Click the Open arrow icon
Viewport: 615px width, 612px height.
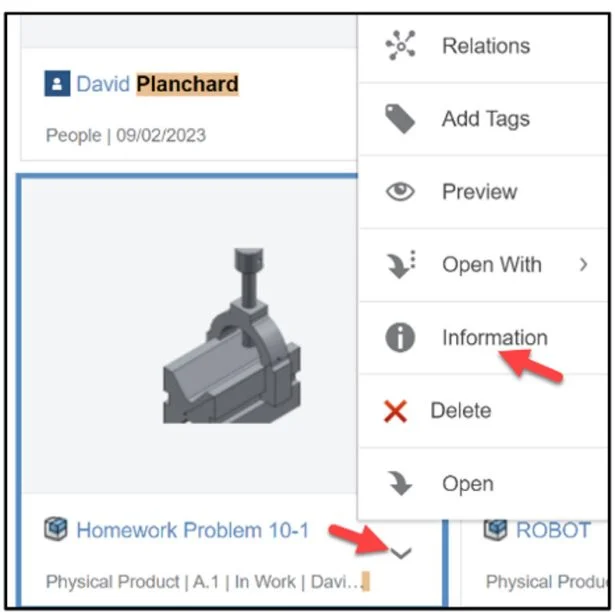pyautogui.click(x=400, y=484)
